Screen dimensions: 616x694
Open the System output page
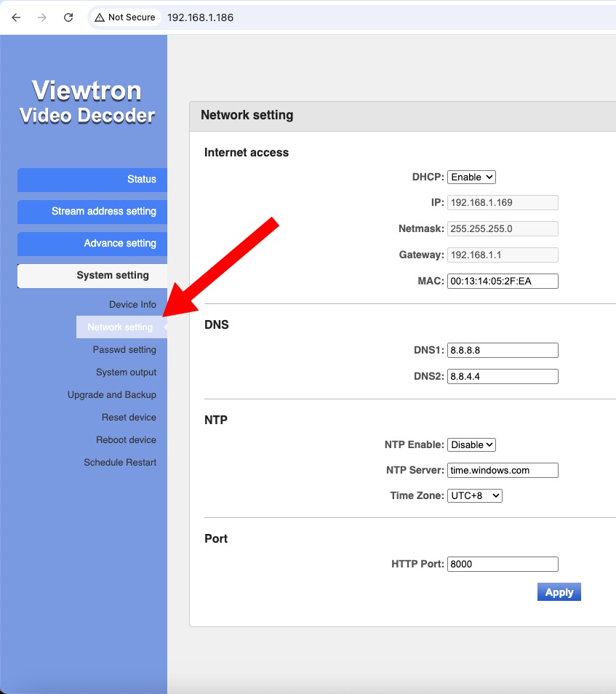(x=125, y=372)
